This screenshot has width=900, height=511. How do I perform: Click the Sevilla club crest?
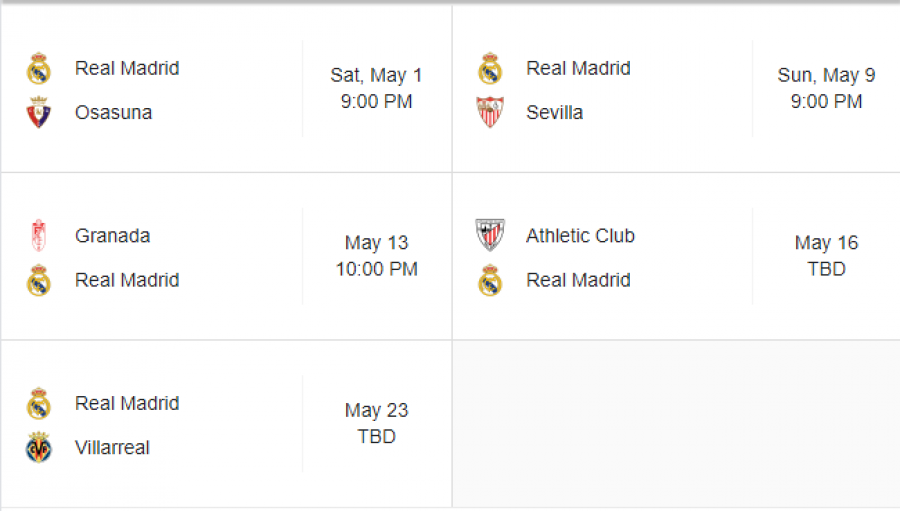tap(490, 112)
